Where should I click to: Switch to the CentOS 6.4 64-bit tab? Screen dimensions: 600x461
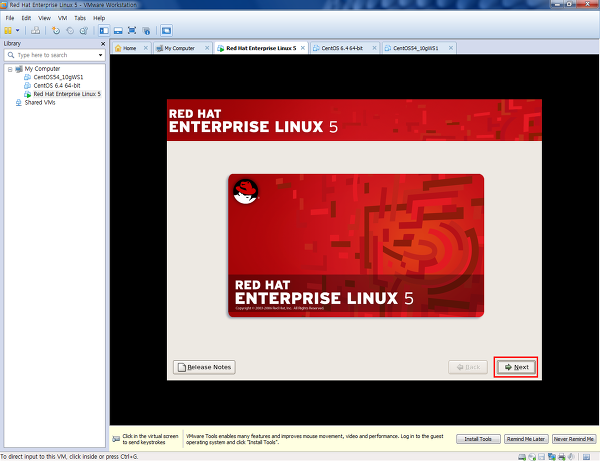pos(342,48)
